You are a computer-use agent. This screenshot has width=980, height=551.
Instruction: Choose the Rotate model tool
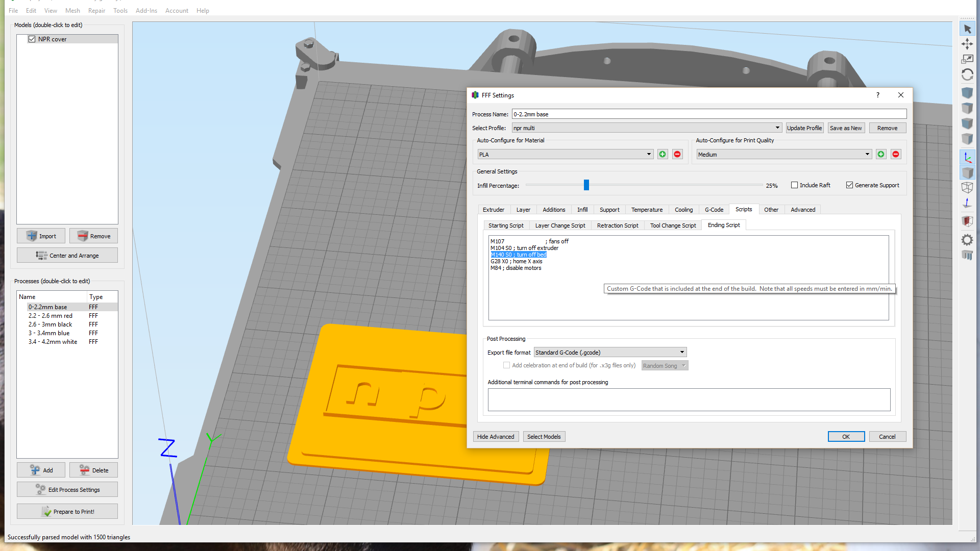click(967, 74)
